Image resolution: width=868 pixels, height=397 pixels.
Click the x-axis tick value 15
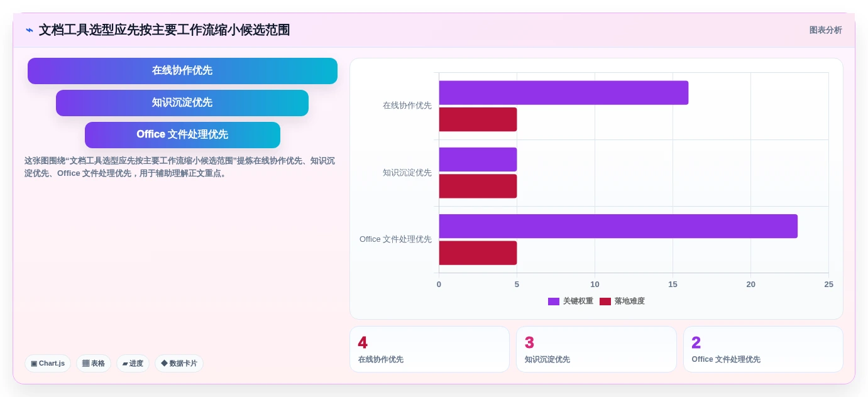pos(673,285)
